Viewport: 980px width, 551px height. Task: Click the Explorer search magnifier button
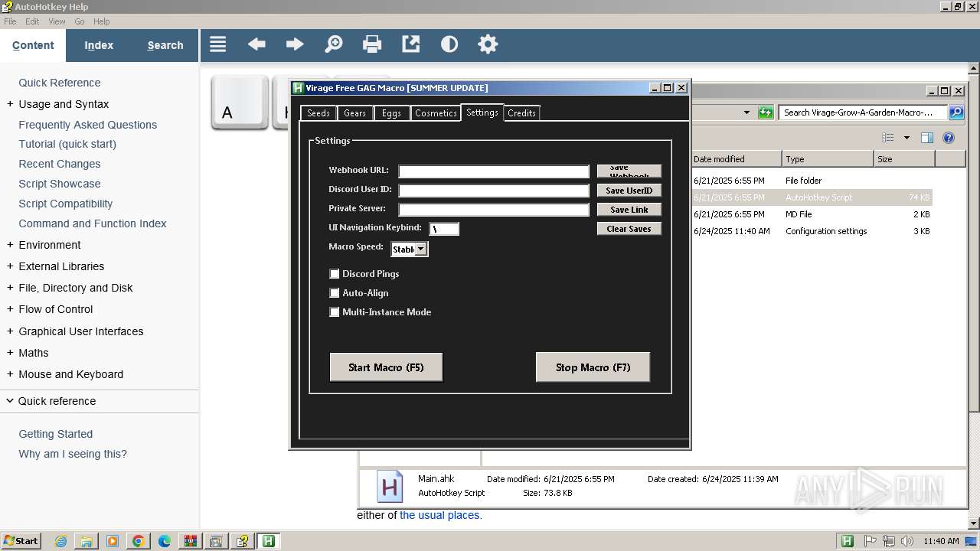956,112
